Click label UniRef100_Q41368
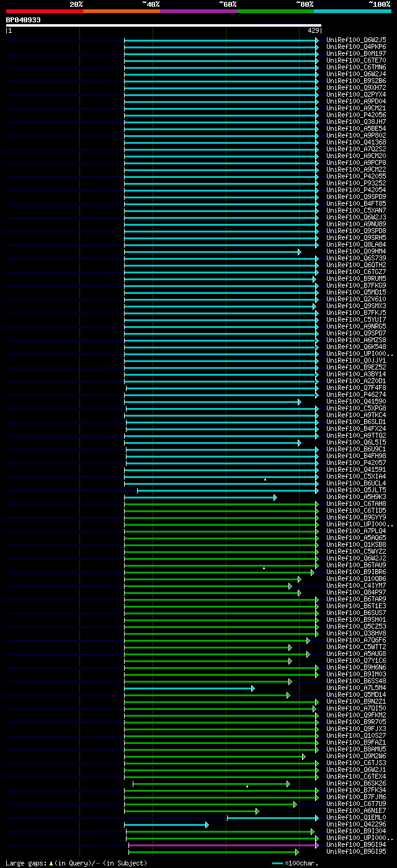This screenshot has width=397, height=868. tap(356, 142)
